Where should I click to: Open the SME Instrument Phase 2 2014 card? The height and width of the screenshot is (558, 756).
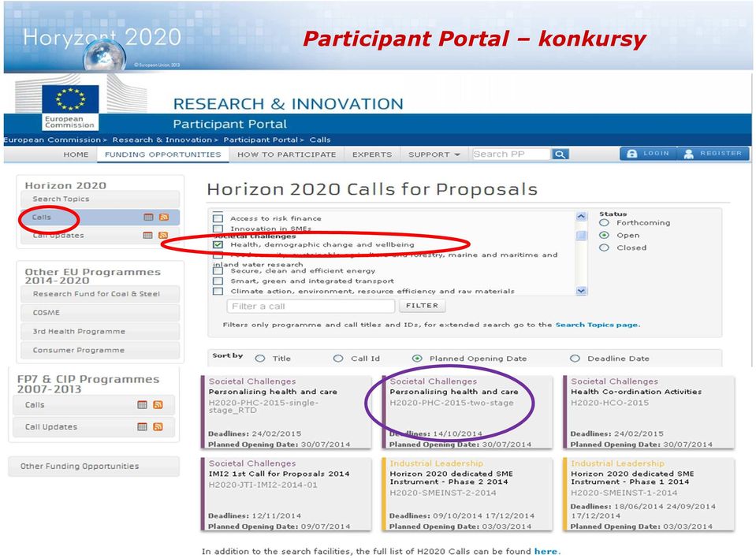467,494
